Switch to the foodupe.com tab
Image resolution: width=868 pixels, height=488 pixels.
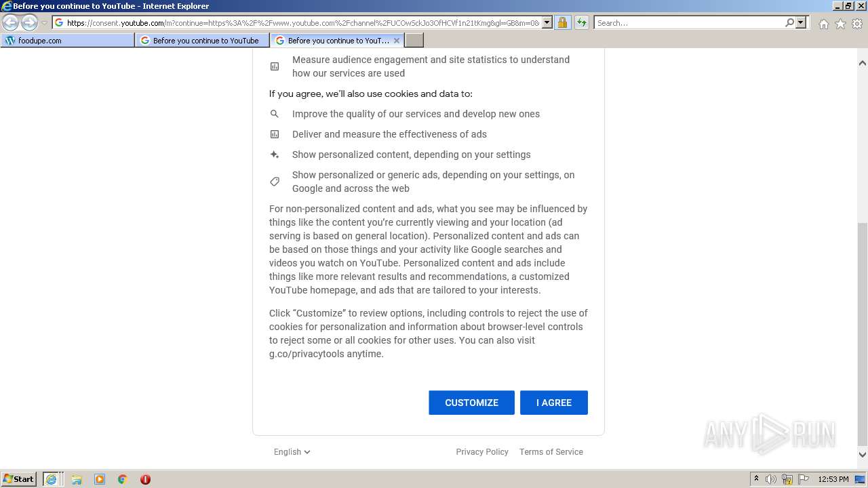pyautogui.click(x=67, y=40)
